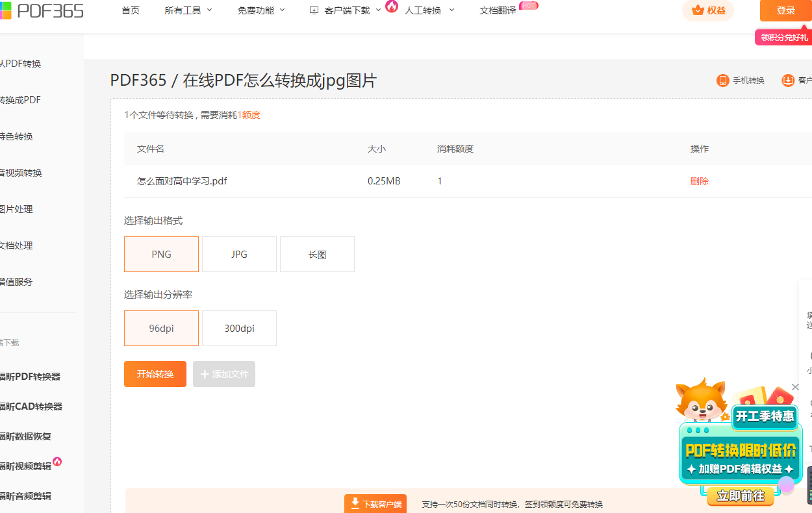Open the 从PDF转换 sidebar category
The height and width of the screenshot is (513, 812).
pos(21,64)
